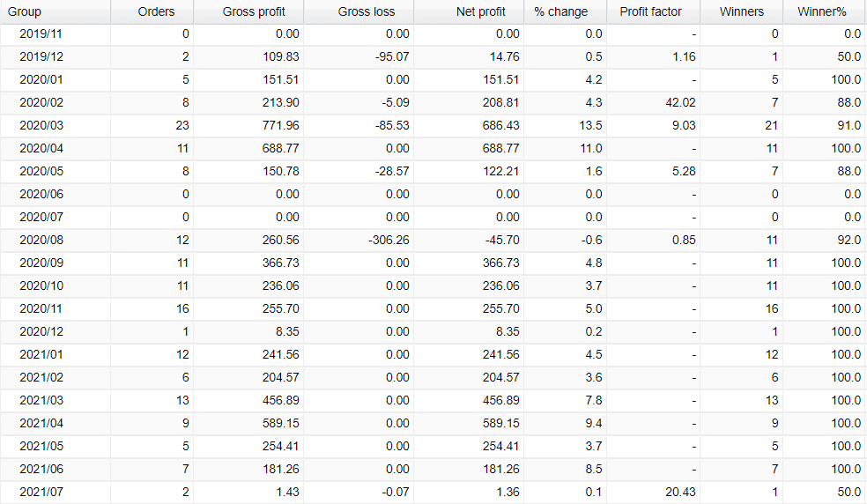Click profit factor value 42.02
The image size is (867, 504).
[x=681, y=103]
